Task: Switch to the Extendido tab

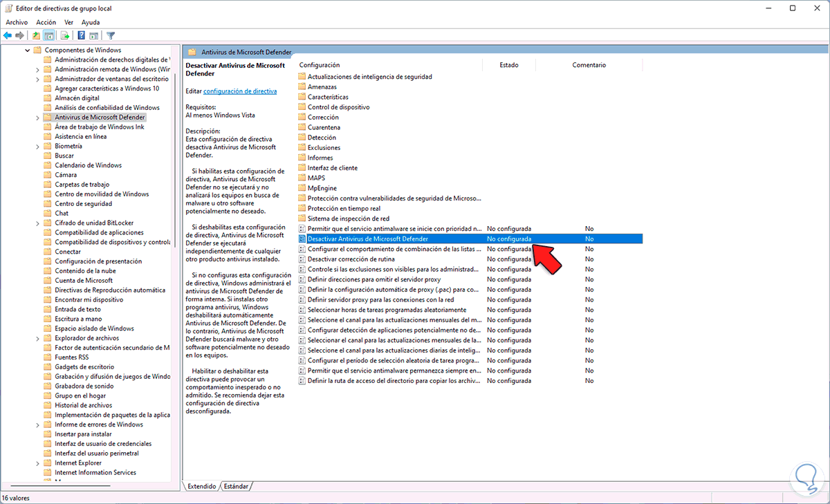Action: (201, 487)
